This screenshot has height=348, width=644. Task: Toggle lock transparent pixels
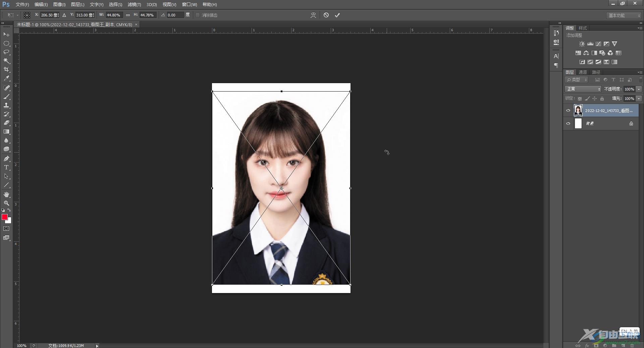point(580,99)
